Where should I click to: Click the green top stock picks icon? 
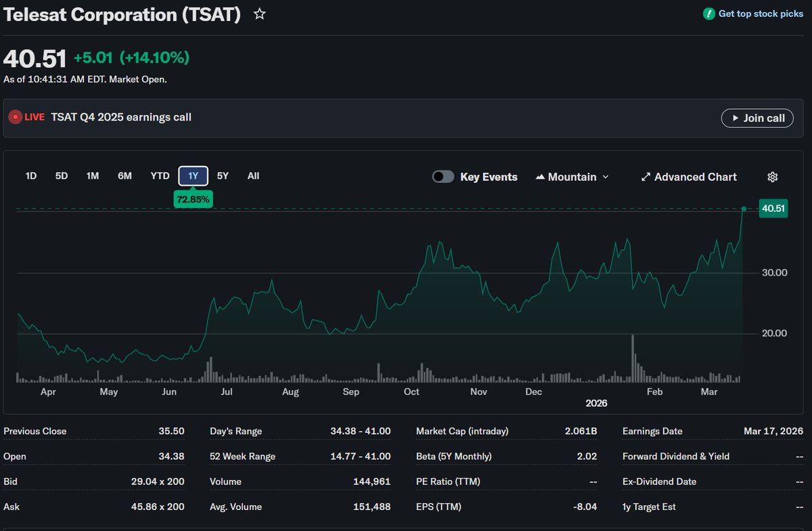[708, 14]
